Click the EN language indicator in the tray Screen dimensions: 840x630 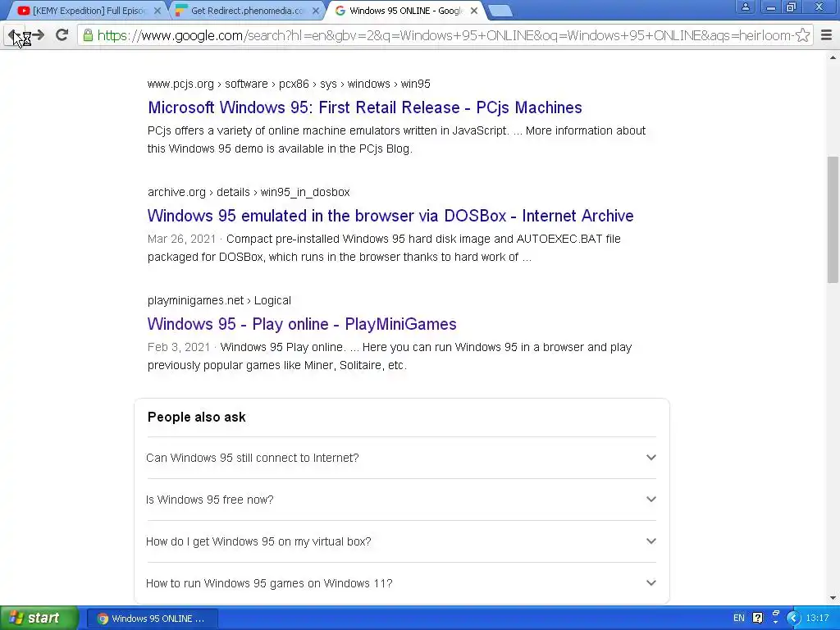739,618
